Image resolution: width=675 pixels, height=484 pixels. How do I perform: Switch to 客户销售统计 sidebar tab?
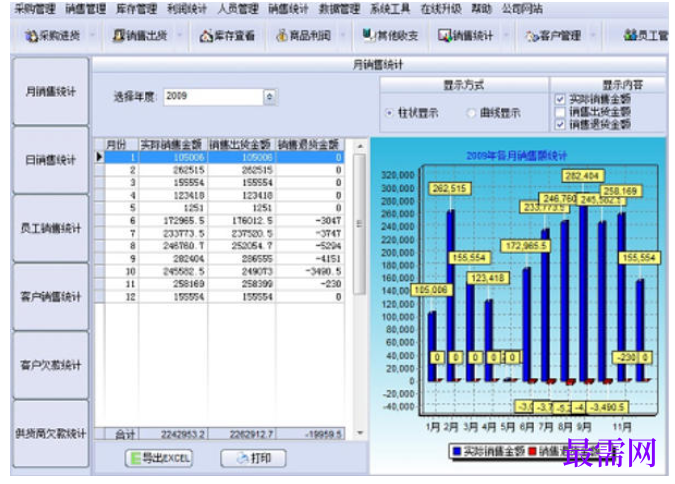[51, 297]
